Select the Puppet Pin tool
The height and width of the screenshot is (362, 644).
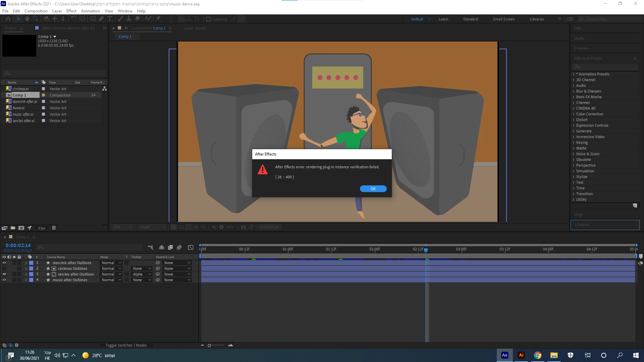point(158,19)
